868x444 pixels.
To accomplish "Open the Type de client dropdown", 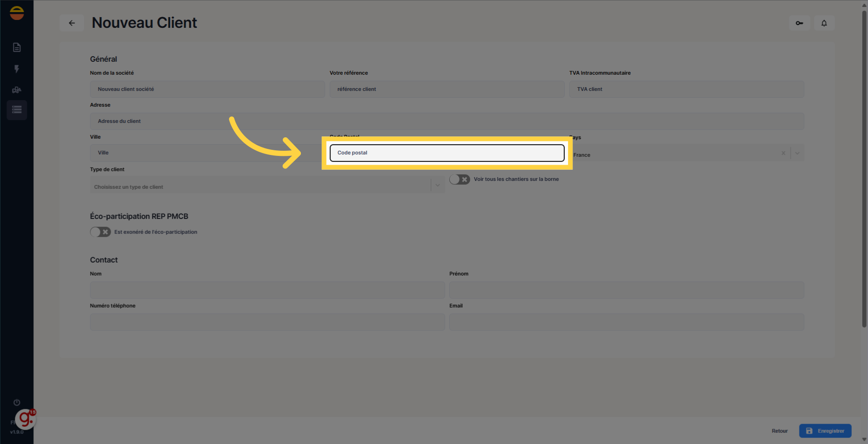I will [268, 185].
